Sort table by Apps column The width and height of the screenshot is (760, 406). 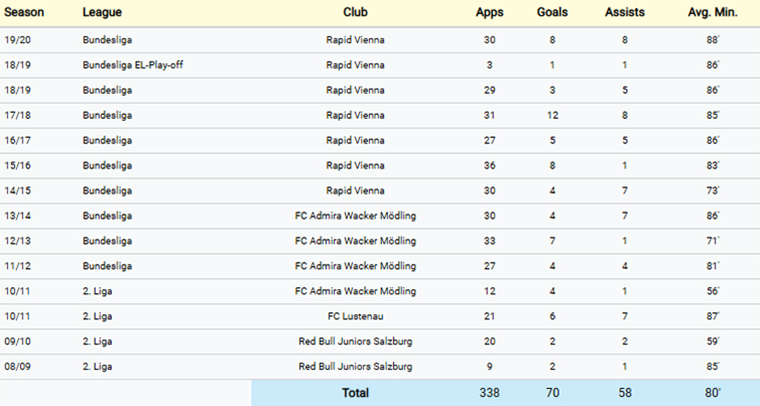(x=489, y=13)
